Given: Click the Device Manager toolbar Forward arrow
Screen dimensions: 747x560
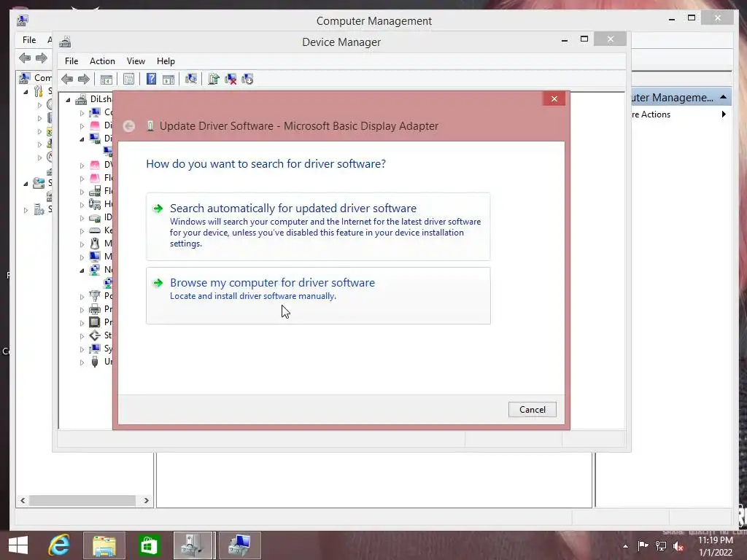Looking at the screenshot, I should tap(84, 79).
